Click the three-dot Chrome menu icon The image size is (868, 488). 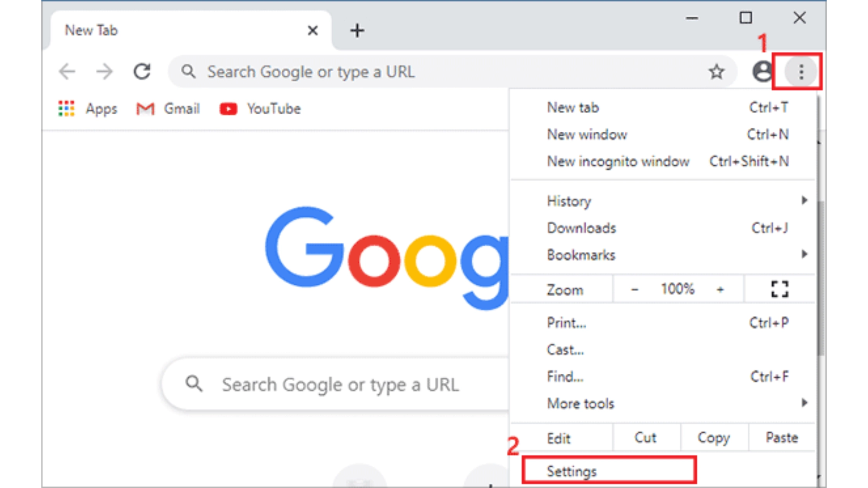point(800,71)
